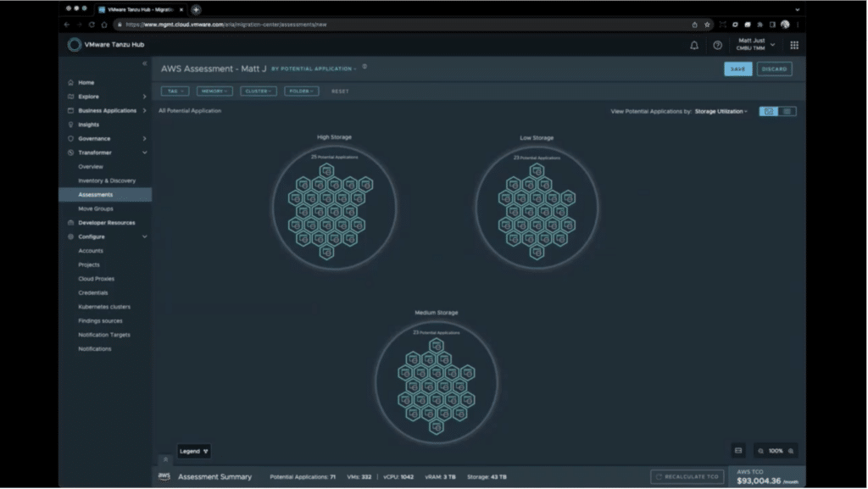This screenshot has height=489, width=868.
Task: Reload the browser page
Action: point(92,25)
